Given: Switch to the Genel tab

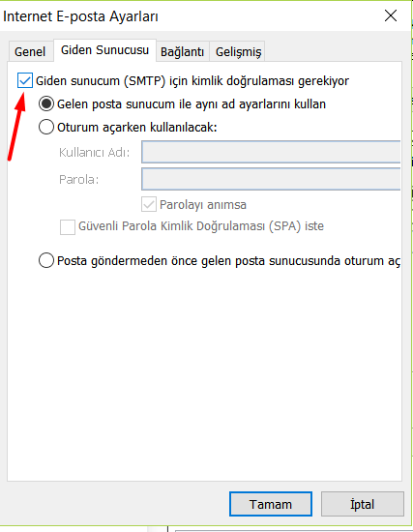Looking at the screenshot, I should coord(30,51).
